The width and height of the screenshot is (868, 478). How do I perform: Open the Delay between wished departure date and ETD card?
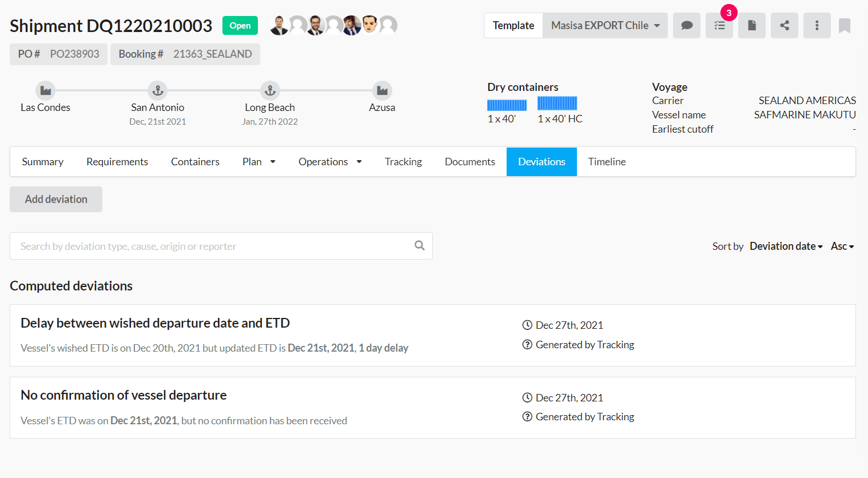tap(433, 335)
